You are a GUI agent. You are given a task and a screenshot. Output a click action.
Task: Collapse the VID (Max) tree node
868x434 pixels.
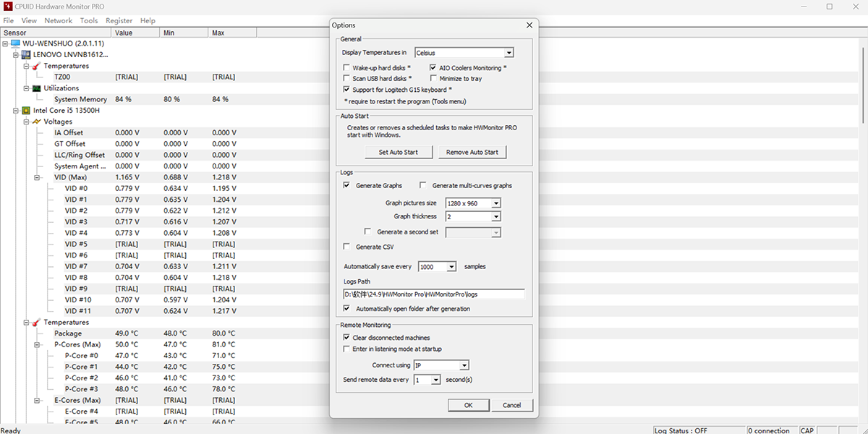[37, 177]
